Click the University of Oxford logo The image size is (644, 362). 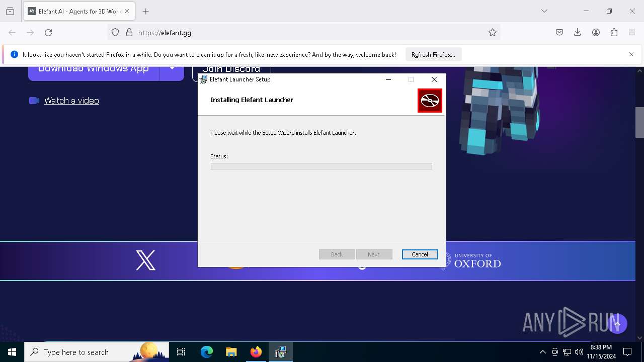(x=471, y=261)
